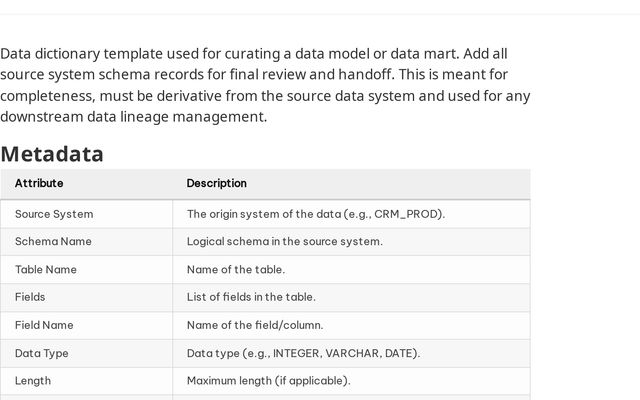Click the Attribute column header
Viewport: 640px width, 400px height.
pos(39,184)
